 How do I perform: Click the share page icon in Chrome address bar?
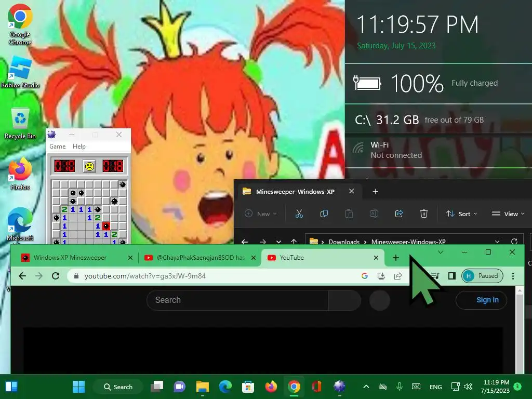pyautogui.click(x=398, y=276)
